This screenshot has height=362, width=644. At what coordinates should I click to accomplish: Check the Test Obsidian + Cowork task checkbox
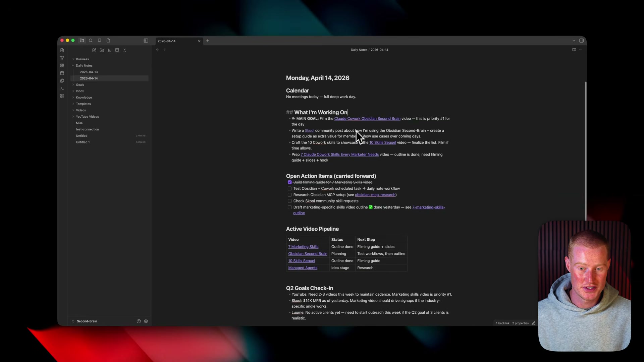pyautogui.click(x=289, y=188)
